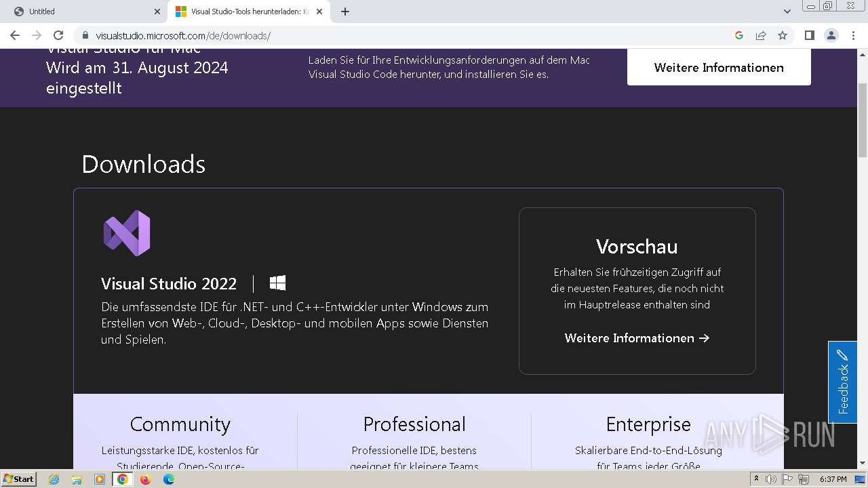Image resolution: width=868 pixels, height=488 pixels.
Task: Open the Feedback side button
Action: 842,382
